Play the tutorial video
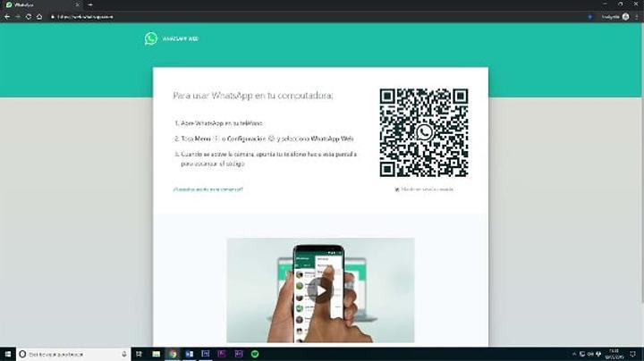644x361 pixels. coord(320,290)
